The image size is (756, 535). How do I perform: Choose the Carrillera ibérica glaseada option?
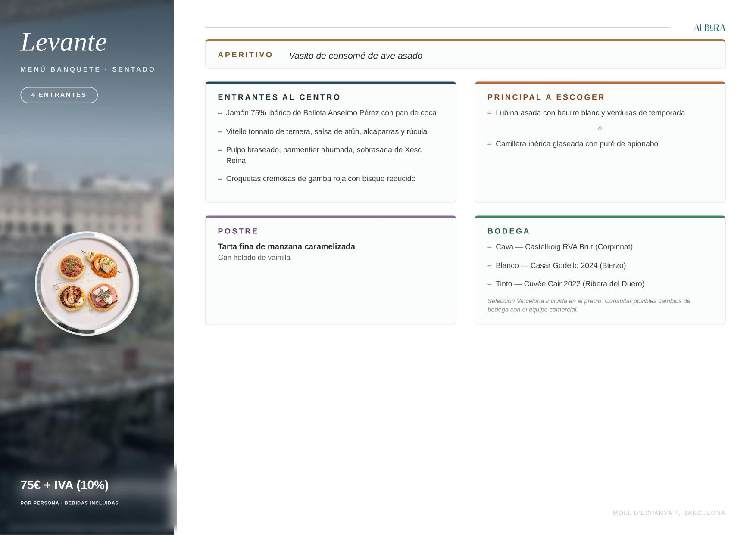tap(577, 144)
